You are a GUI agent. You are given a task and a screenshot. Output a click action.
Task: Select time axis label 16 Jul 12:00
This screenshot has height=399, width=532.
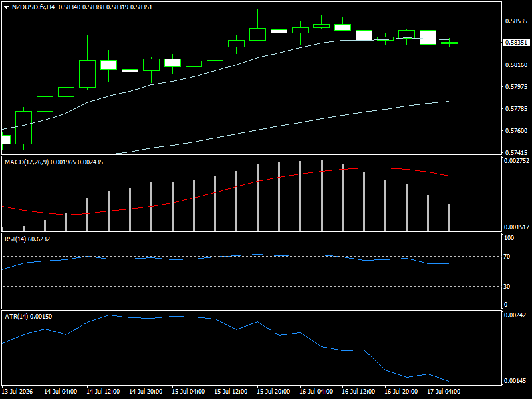[358, 392]
